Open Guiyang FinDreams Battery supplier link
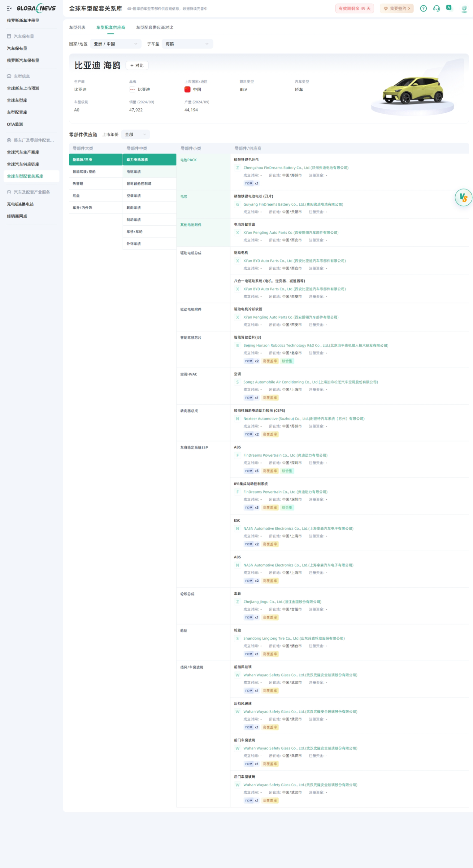 pos(293,205)
